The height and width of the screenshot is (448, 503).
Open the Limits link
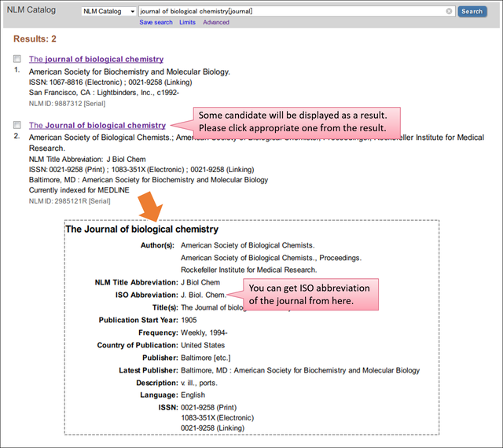(187, 22)
